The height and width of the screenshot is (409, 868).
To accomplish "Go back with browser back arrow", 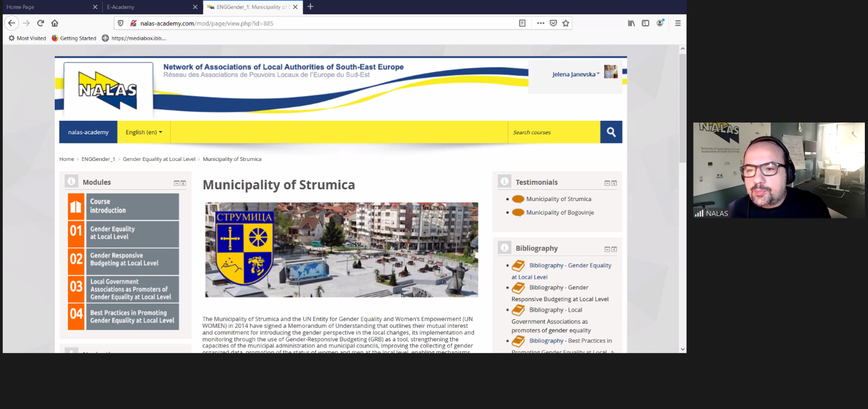I will pyautogui.click(x=12, y=23).
